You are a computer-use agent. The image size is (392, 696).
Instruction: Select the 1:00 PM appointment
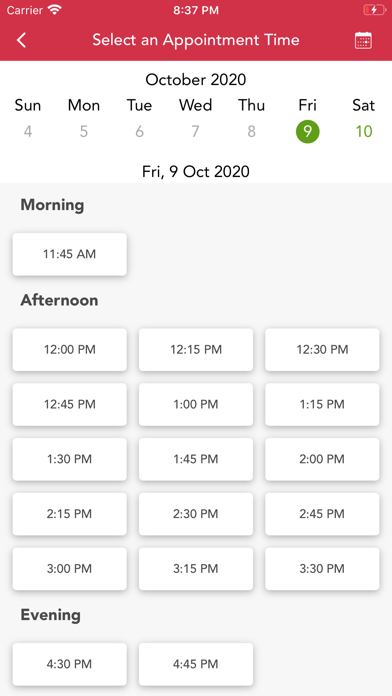(x=196, y=404)
